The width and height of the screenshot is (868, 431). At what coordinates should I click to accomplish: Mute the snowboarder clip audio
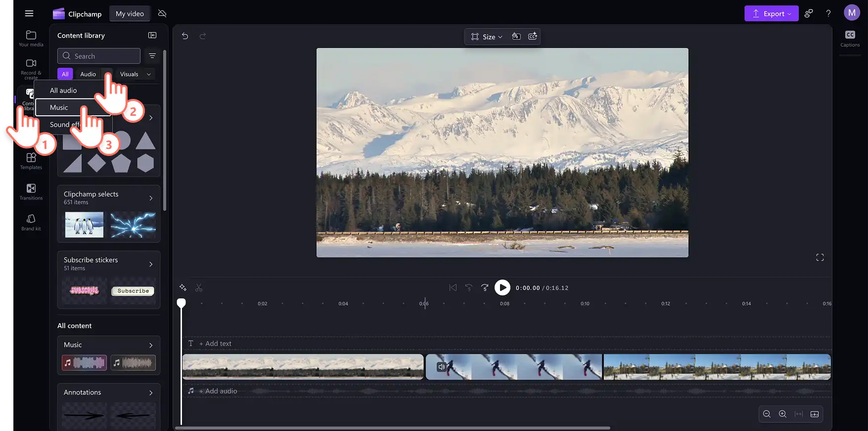442,367
